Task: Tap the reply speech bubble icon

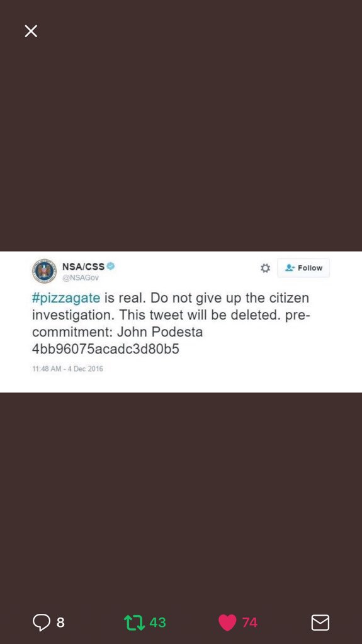Action: click(x=41, y=622)
